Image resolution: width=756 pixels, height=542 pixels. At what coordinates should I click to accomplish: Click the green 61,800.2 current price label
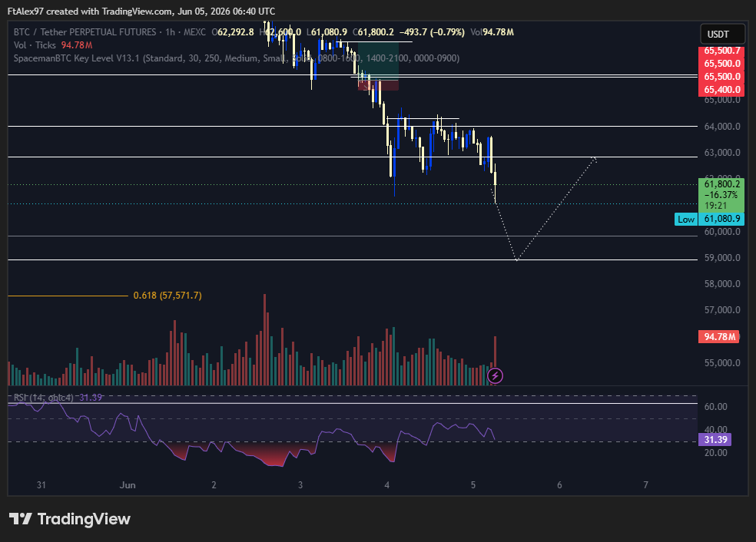pos(721,195)
